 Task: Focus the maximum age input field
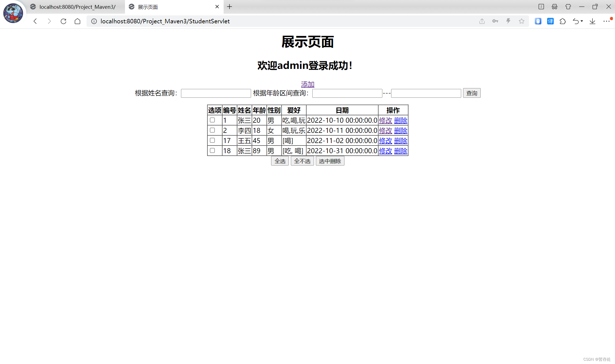[x=426, y=93]
